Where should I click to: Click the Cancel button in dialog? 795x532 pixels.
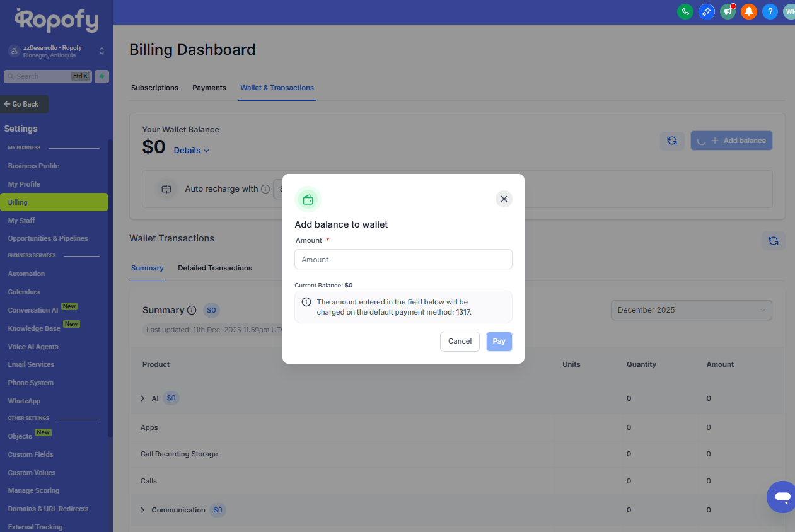point(460,341)
